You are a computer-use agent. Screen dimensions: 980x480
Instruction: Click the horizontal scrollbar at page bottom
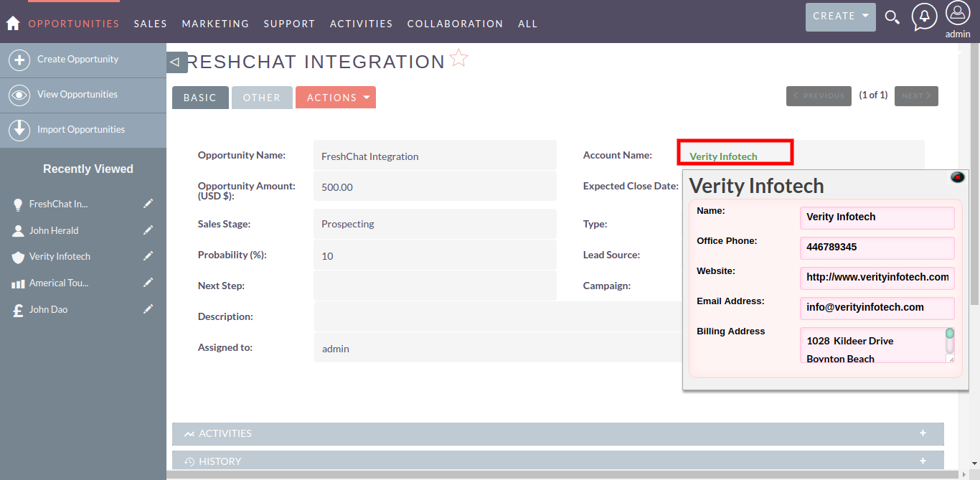pos(563,475)
